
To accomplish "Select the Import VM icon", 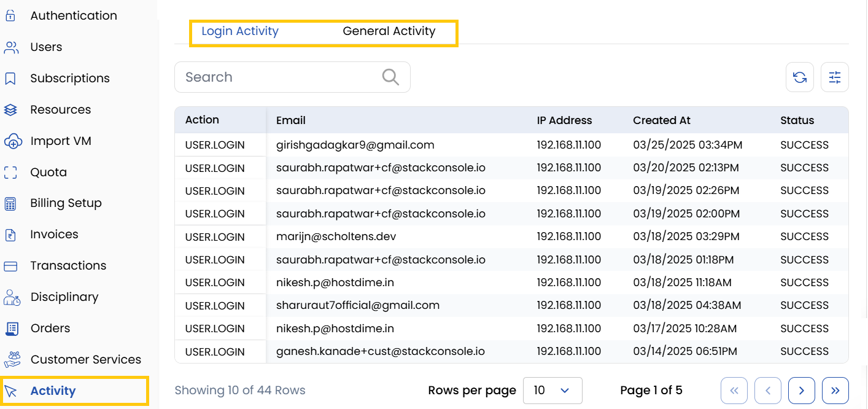I will coord(12,141).
